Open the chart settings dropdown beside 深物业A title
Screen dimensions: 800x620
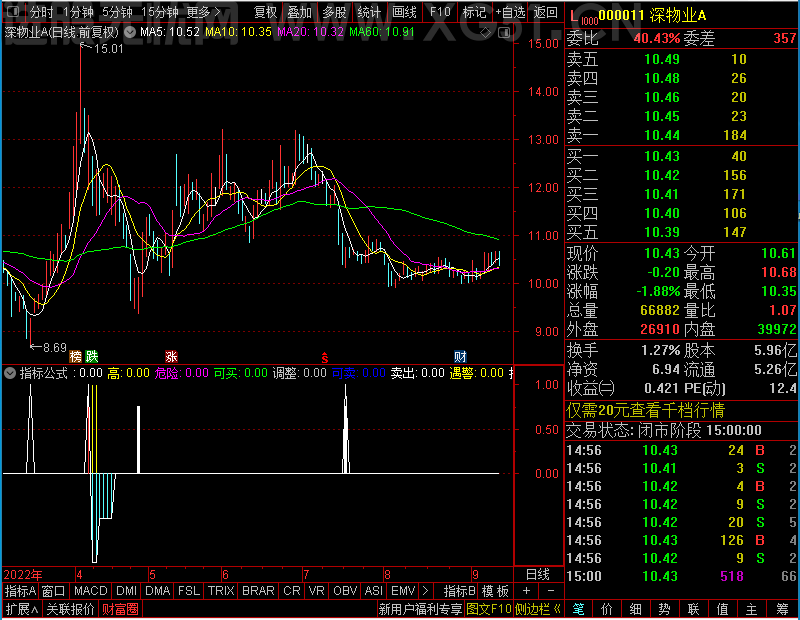[130, 33]
